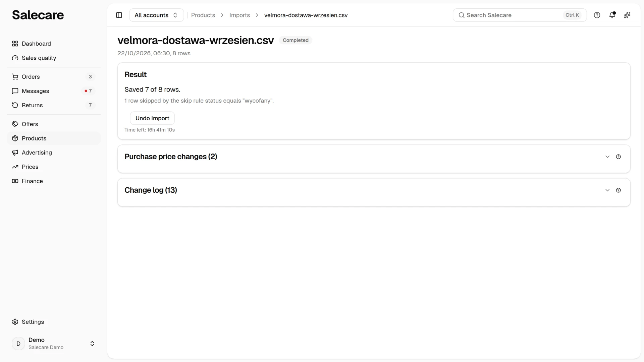The width and height of the screenshot is (644, 362).
Task: Open the Orders menu item
Action: pyautogui.click(x=54, y=77)
